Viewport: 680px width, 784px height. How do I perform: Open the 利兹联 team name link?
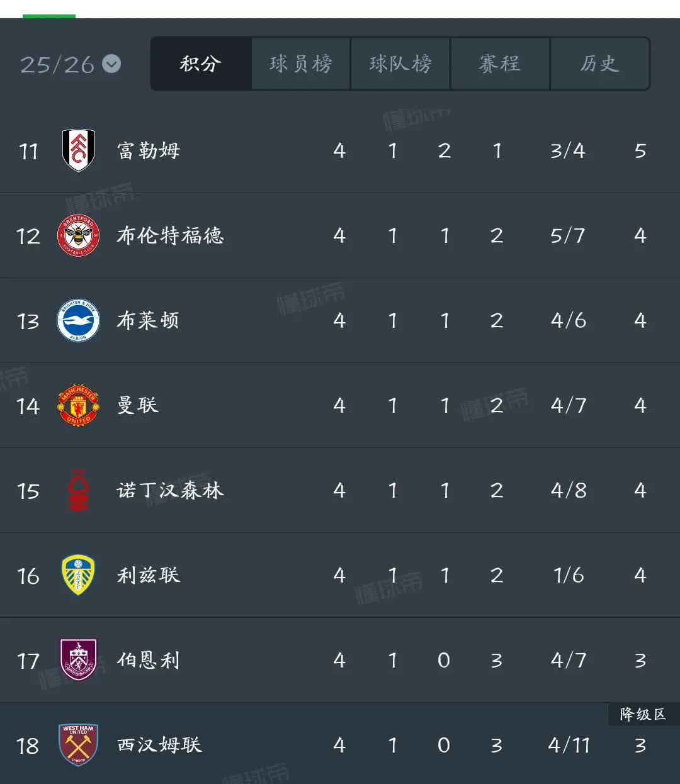[x=149, y=575]
